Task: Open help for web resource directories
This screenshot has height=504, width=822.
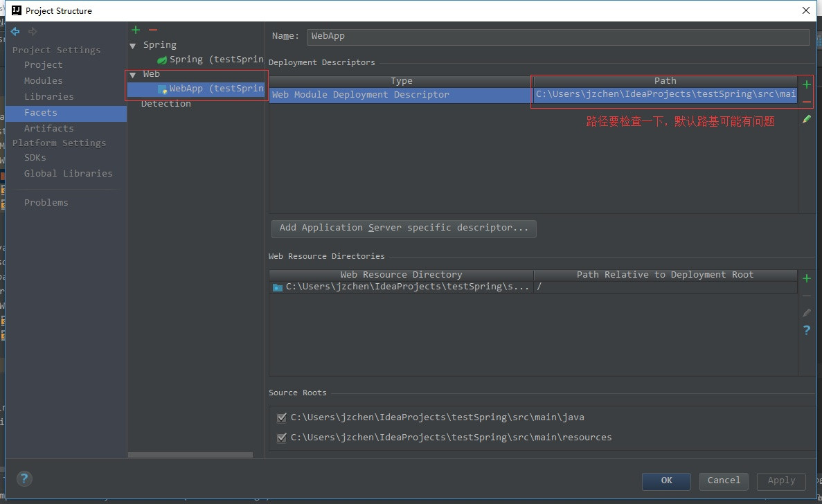Action: (x=807, y=330)
